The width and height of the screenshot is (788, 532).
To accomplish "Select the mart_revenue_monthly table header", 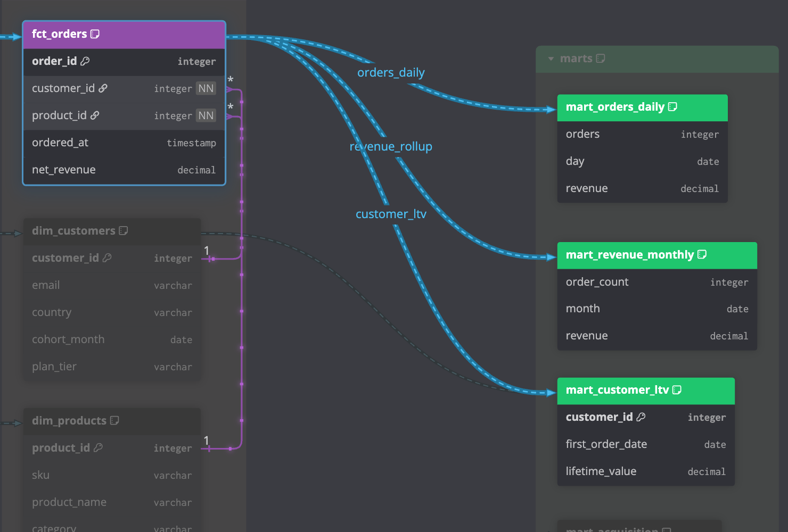I will 657,255.
